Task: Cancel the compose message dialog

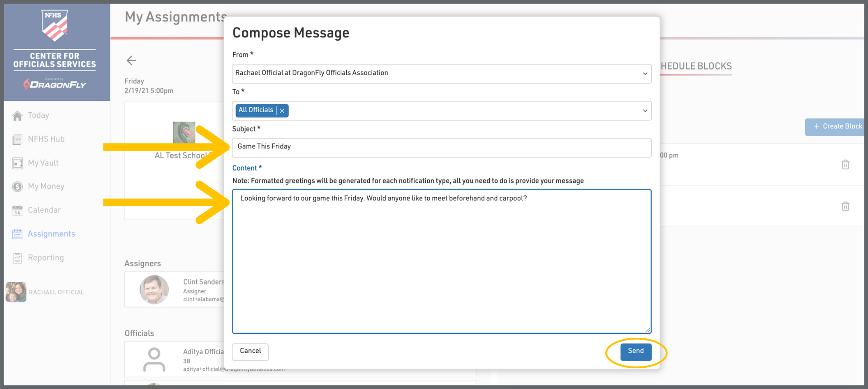Action: [250, 351]
